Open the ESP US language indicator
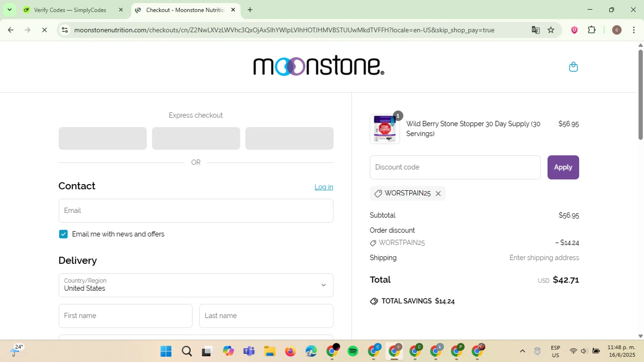This screenshot has height=362, width=644. pyautogui.click(x=556, y=351)
